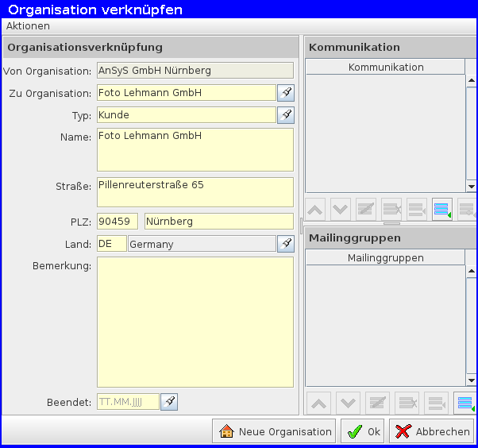Image resolution: width=478 pixels, height=448 pixels.
Task: Click the down arrow under Kommunikation list
Action: pos(341,210)
